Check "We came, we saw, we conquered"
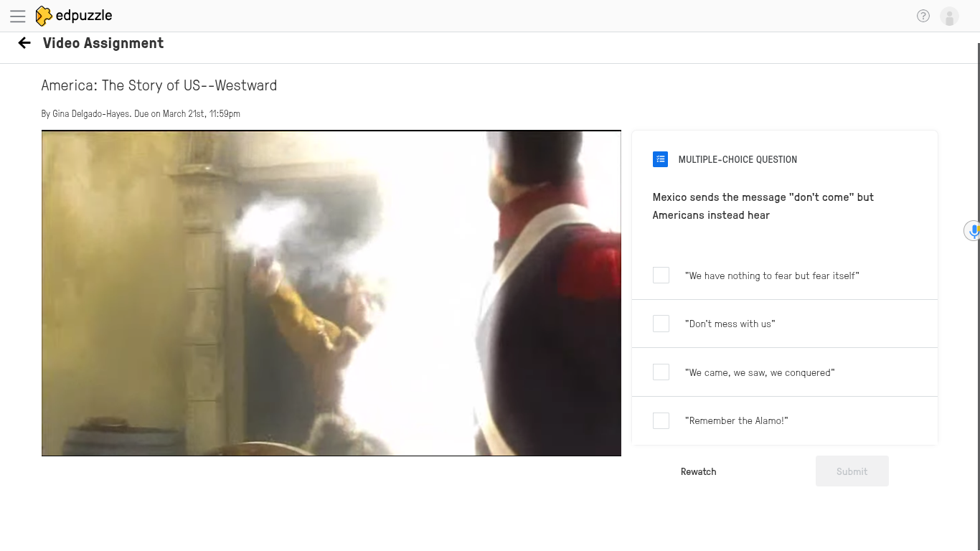Viewport: 980px width, 551px height. click(x=661, y=372)
